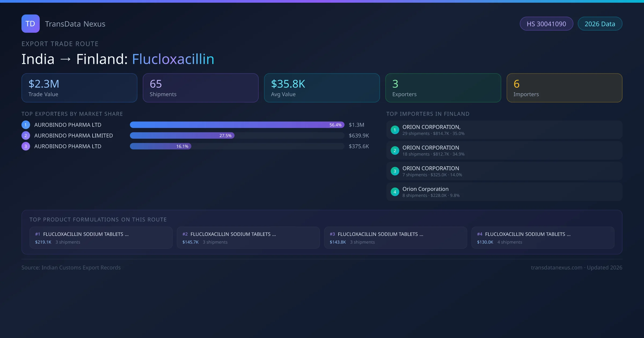644x338 pixels.
Task: Open the 65 Shipments card
Action: 200,88
